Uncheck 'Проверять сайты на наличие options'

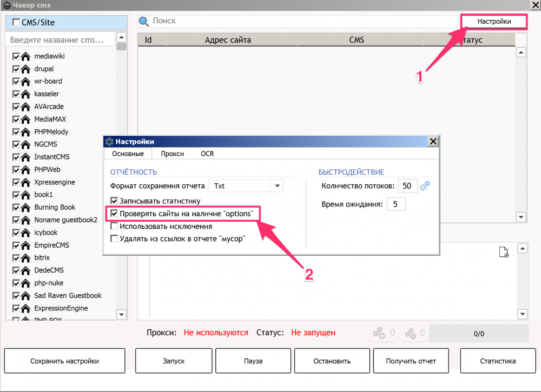tap(114, 214)
